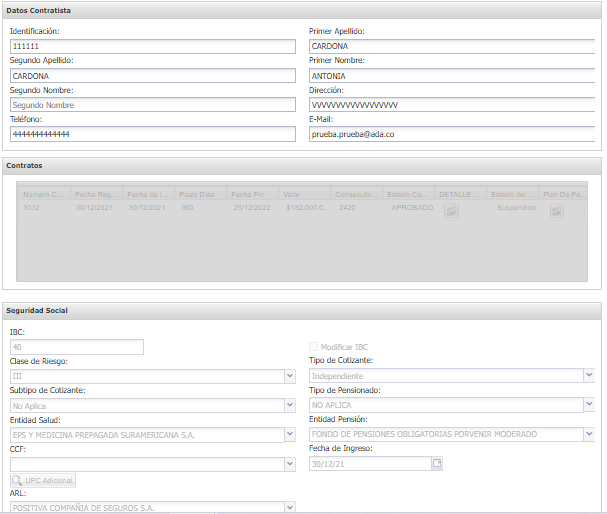Click the empty Segundo Nombre field

[x=152, y=104]
